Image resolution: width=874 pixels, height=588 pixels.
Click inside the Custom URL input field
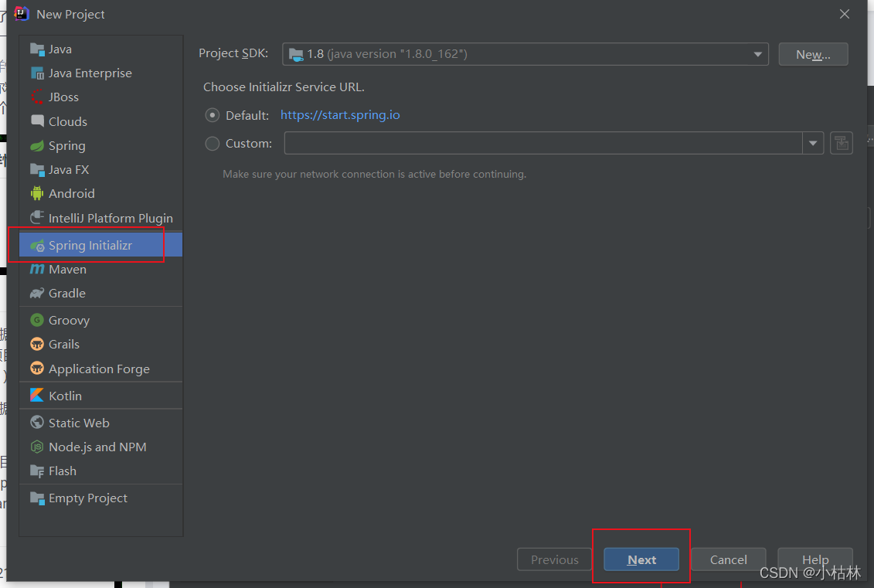[543, 143]
